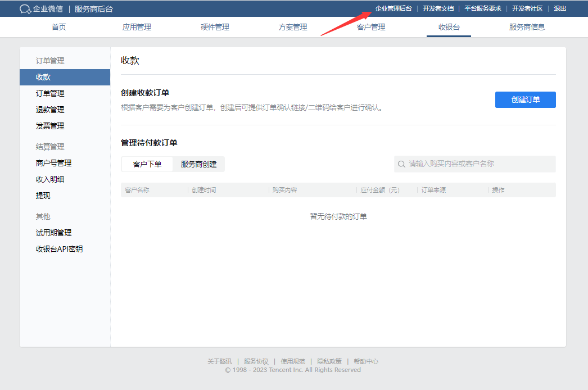Click 创建时间 column header
This screenshot has width=588, height=390.
coord(203,190)
